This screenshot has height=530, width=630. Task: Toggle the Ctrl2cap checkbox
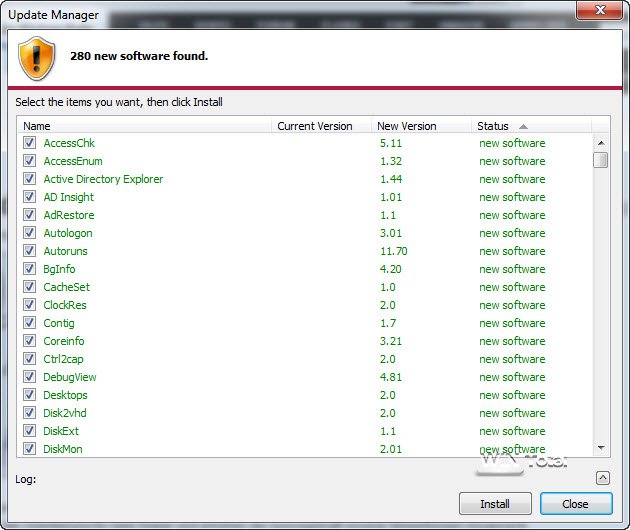tap(29, 359)
